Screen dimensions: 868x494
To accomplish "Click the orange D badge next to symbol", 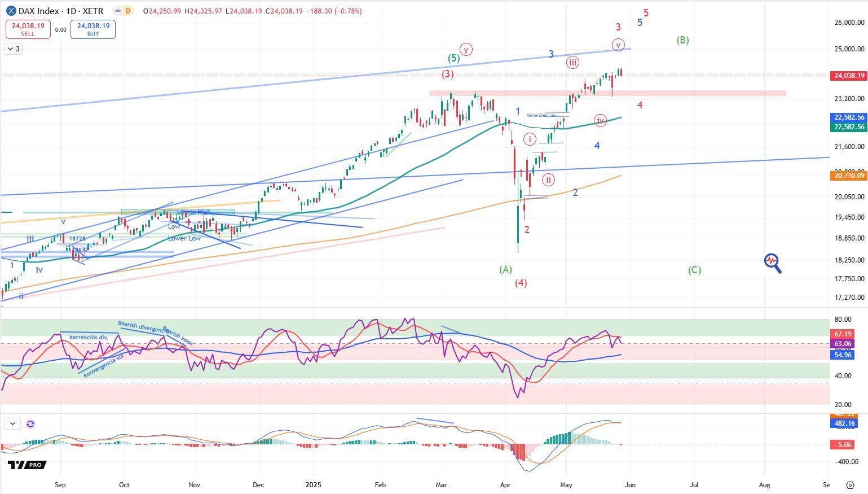I will tap(128, 11).
